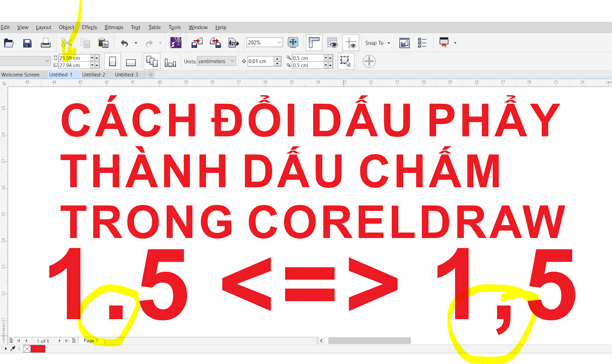This screenshot has height=364, width=612.
Task: Expand the Undo history dropdown arrow
Action: tap(136, 43)
